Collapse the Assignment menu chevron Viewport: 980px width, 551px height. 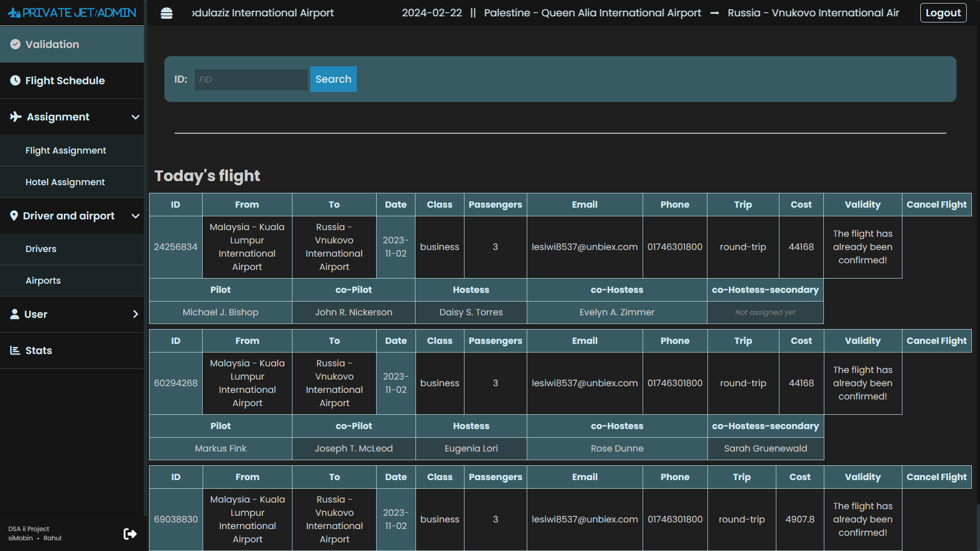tap(135, 117)
